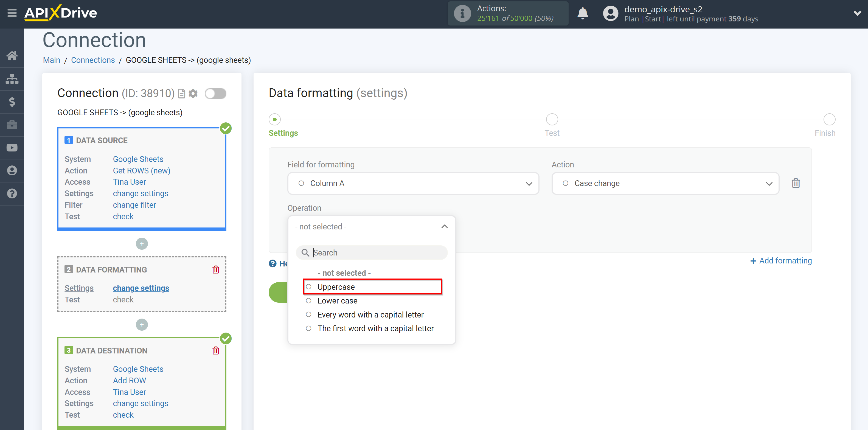Open Data Destination Tina User link
Image resolution: width=868 pixels, height=430 pixels.
130,392
